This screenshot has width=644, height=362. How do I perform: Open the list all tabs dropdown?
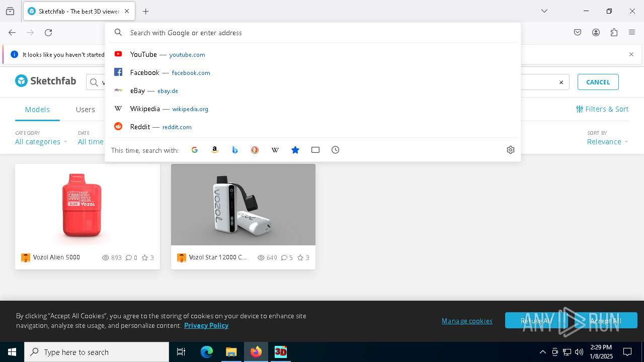click(x=544, y=11)
